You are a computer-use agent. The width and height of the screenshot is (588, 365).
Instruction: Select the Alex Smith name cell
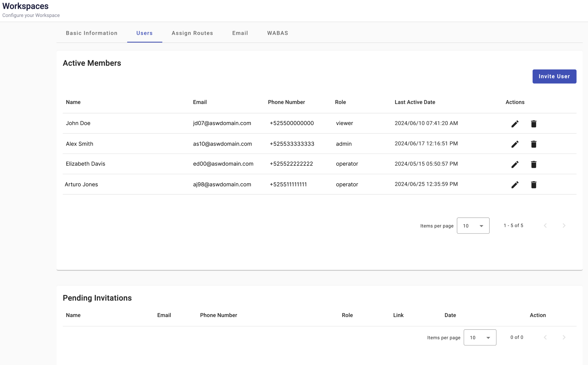80,144
